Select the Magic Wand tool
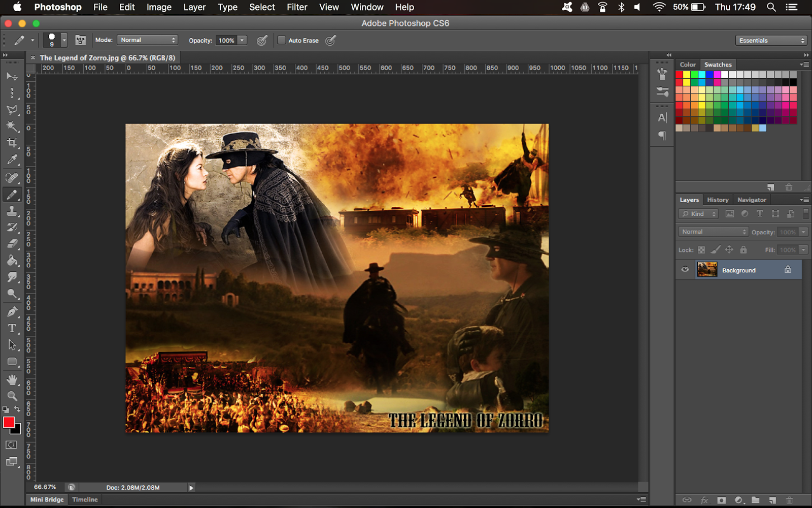 coord(12,126)
